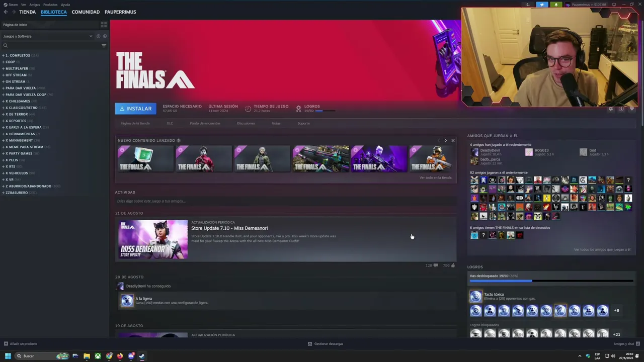This screenshot has height=362, width=644.
Task: Open the Steam announcements megaphone icon
Action: click(x=542, y=5)
